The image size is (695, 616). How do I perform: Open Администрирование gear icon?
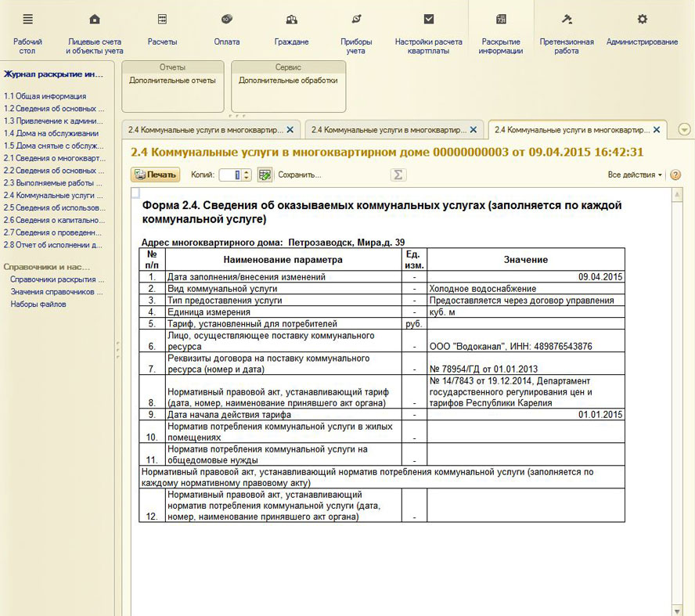point(642,19)
